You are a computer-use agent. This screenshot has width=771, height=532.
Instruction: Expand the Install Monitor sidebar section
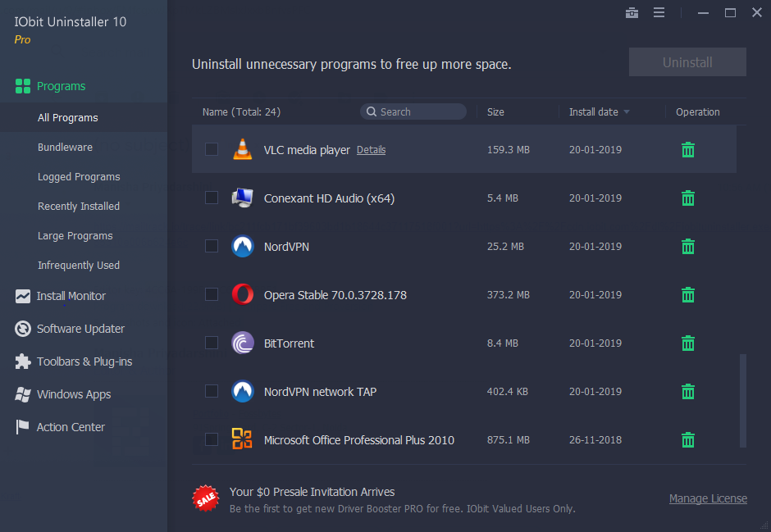click(x=71, y=296)
